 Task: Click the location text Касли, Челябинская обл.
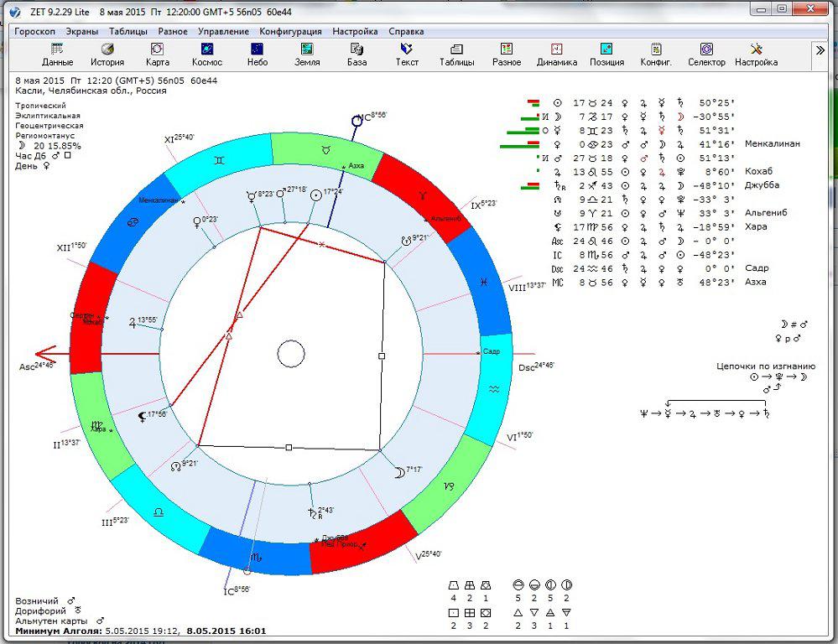click(91, 91)
